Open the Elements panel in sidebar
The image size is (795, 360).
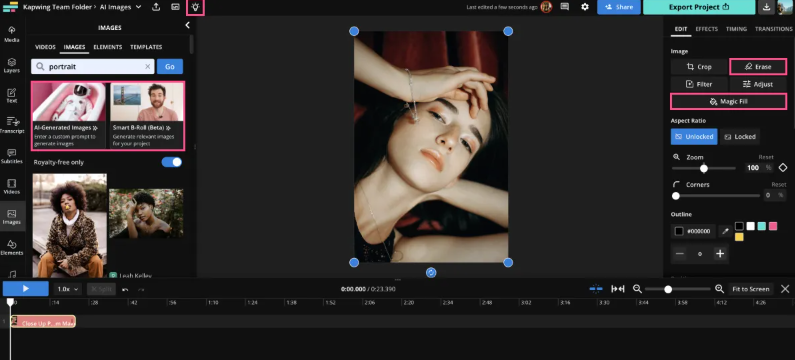pos(12,247)
